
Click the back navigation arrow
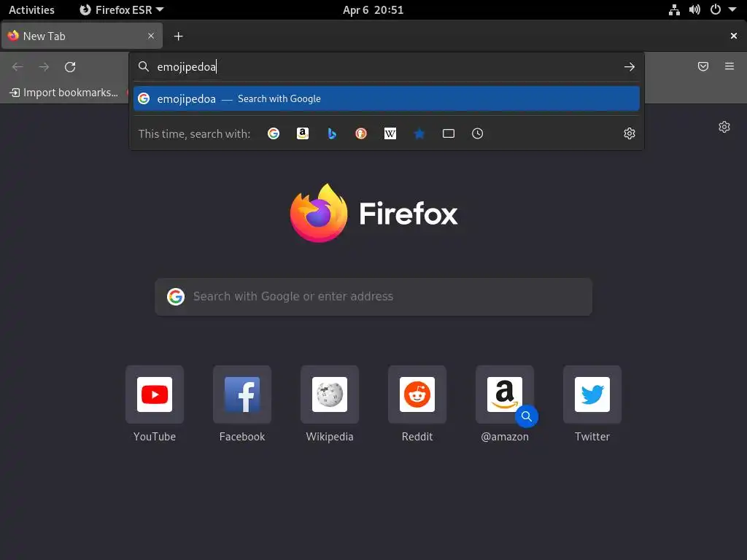tap(18, 67)
